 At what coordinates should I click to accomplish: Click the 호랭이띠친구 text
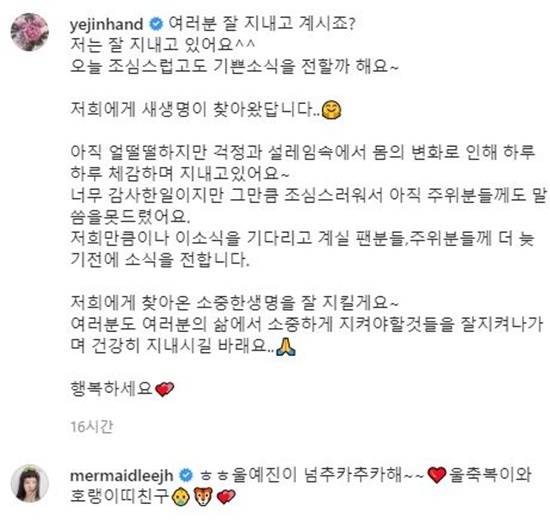click(120, 497)
